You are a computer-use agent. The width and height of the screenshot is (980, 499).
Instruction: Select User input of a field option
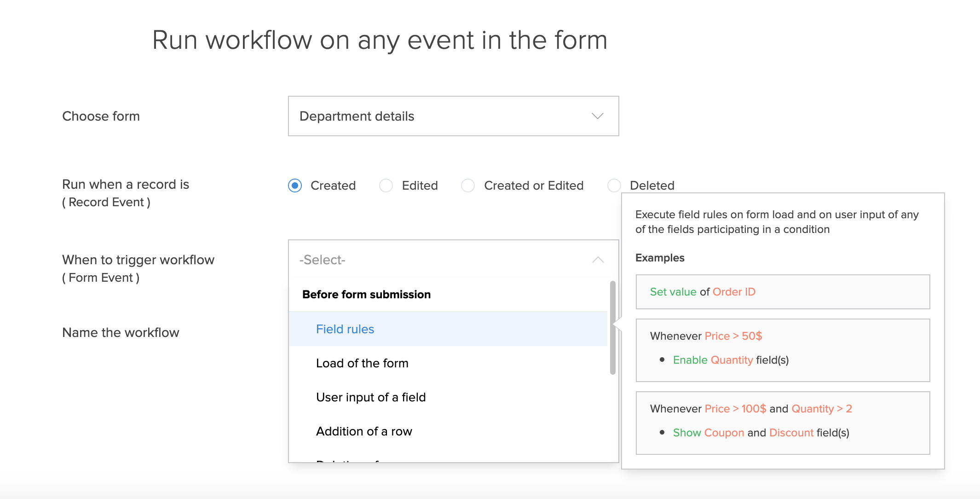pos(371,397)
